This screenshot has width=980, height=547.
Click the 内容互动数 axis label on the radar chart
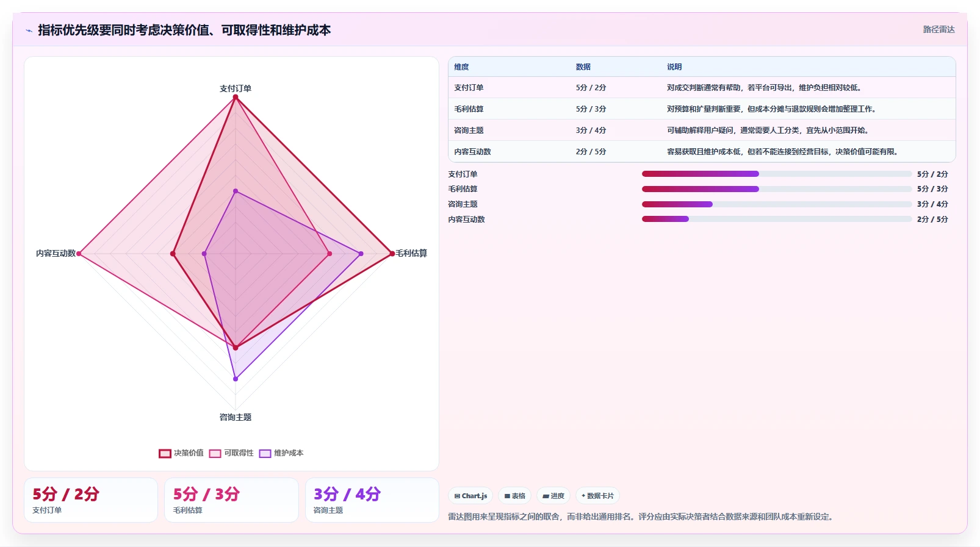pyautogui.click(x=56, y=253)
